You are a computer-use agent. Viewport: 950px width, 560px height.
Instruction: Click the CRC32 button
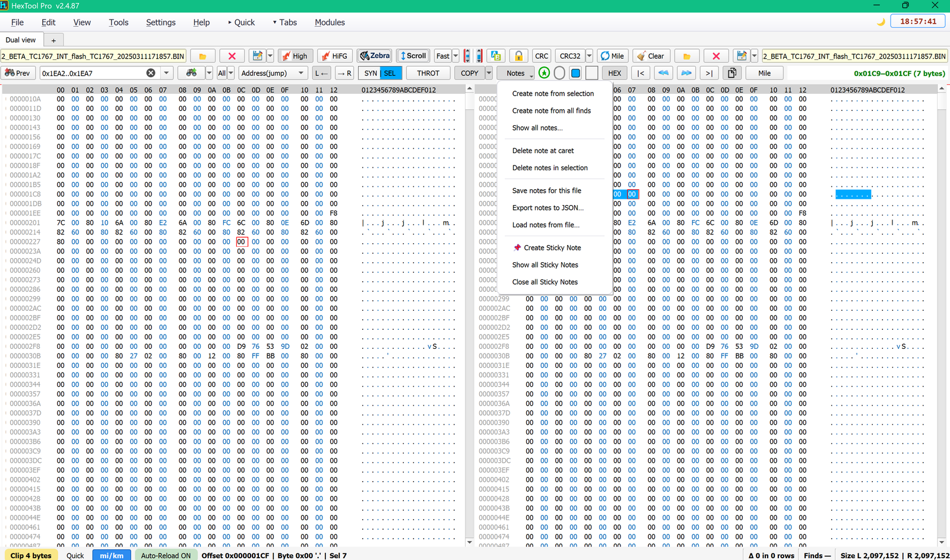pyautogui.click(x=570, y=56)
